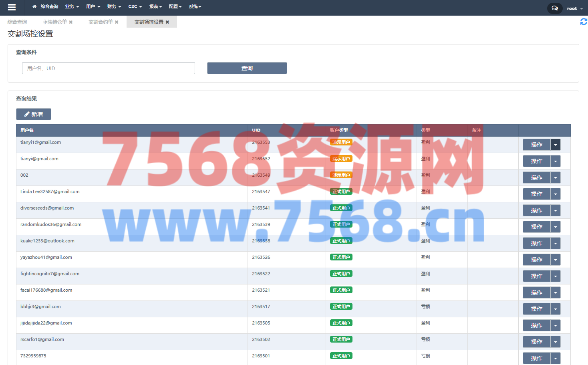
Task: Click 操作 button for Linda.Lee32587@gmail.com
Action: [x=536, y=194]
